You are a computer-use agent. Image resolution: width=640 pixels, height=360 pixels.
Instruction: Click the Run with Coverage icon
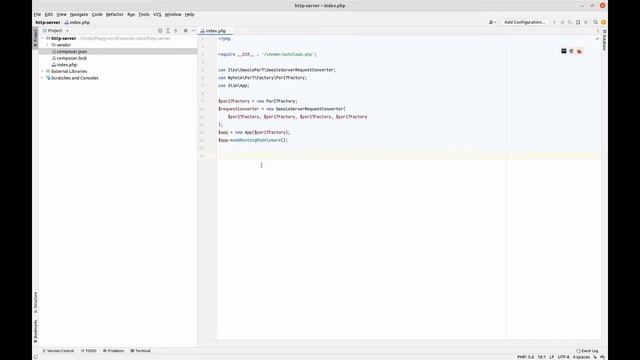(570, 22)
